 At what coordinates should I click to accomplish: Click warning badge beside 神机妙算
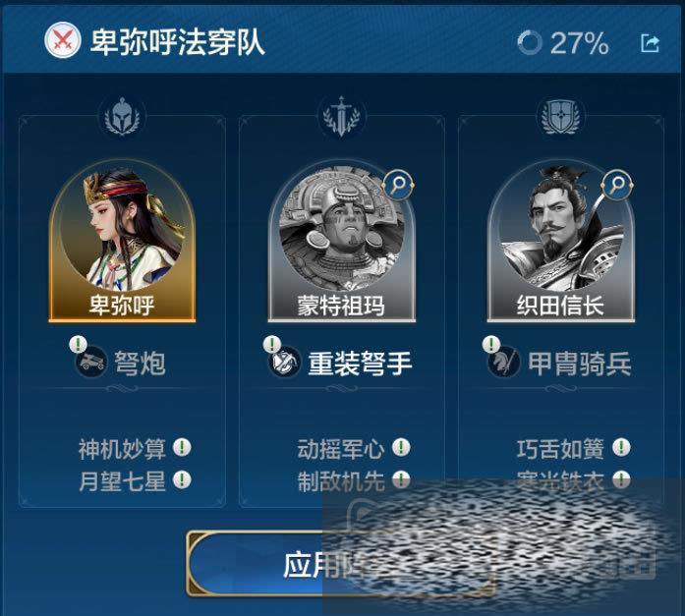[182, 447]
